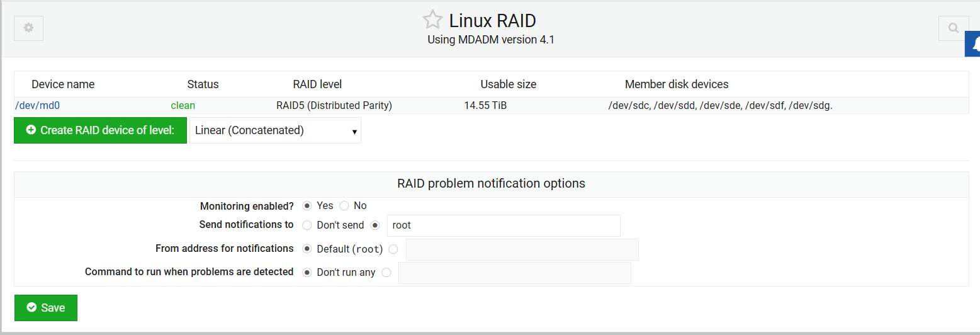Image resolution: width=980 pixels, height=335 pixels.
Task: Select the custom from address radio button
Action: 393,249
